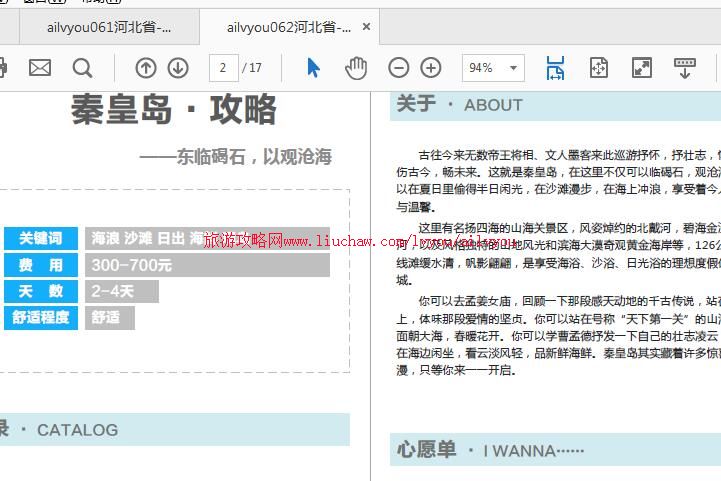Choose the arrow selection tool
Viewport: 721px width, 481px height.
pyautogui.click(x=313, y=68)
